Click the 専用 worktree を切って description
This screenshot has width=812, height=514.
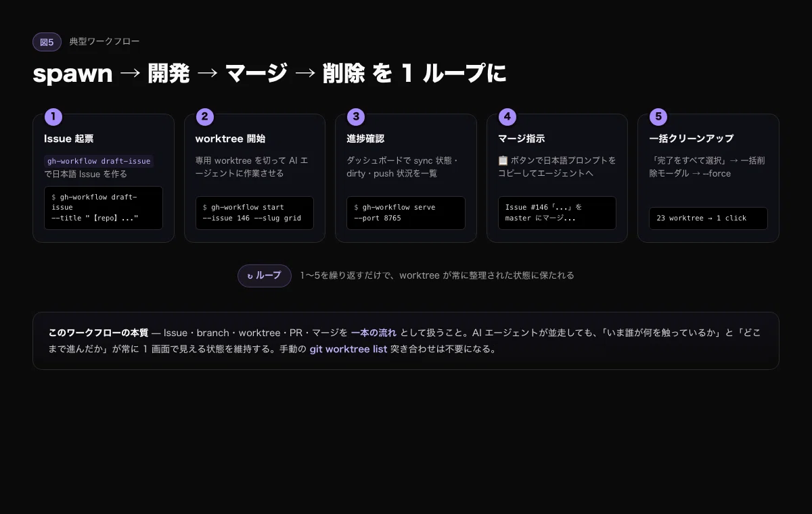click(252, 167)
